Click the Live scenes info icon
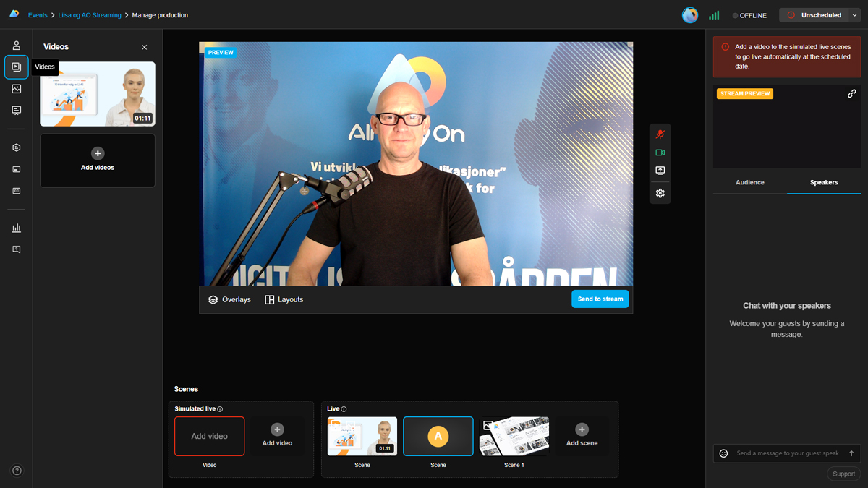Image resolution: width=868 pixels, height=488 pixels. coord(344,409)
